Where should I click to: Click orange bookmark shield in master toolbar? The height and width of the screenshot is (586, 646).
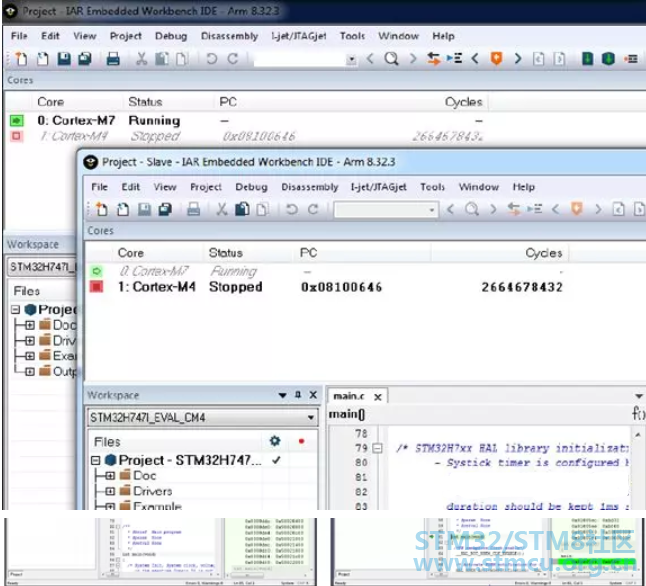(496, 59)
